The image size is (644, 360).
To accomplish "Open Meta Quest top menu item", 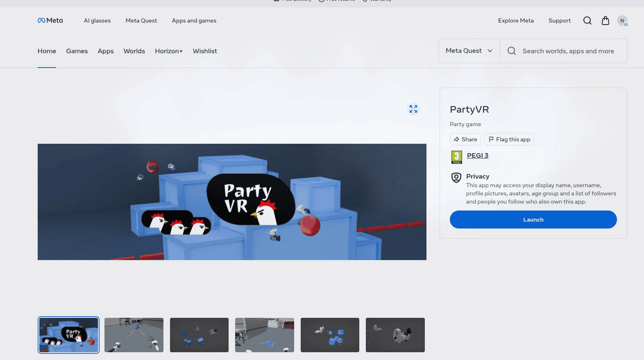I will coord(141,20).
